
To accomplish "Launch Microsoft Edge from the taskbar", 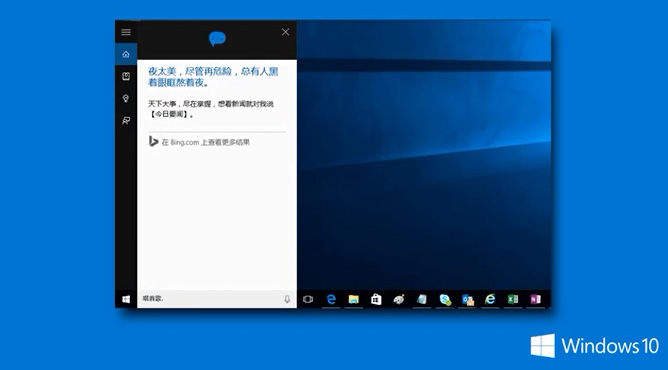I will point(331,299).
